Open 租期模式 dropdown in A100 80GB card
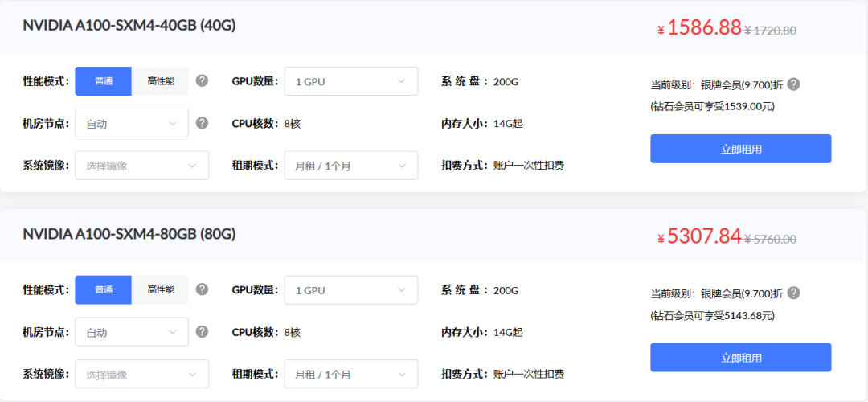Screen dimensions: 868x402 [x=351, y=375]
